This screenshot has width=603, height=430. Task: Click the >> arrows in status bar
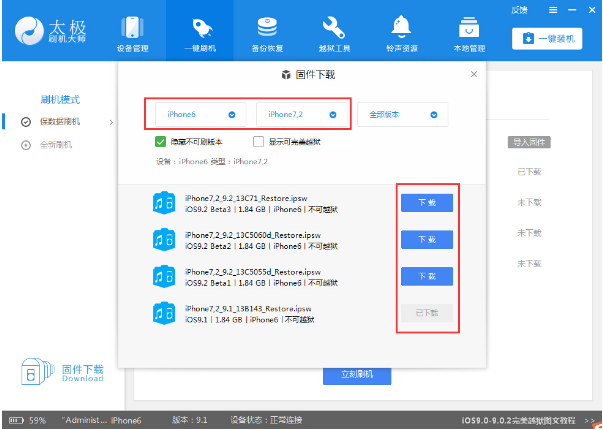[589, 420]
